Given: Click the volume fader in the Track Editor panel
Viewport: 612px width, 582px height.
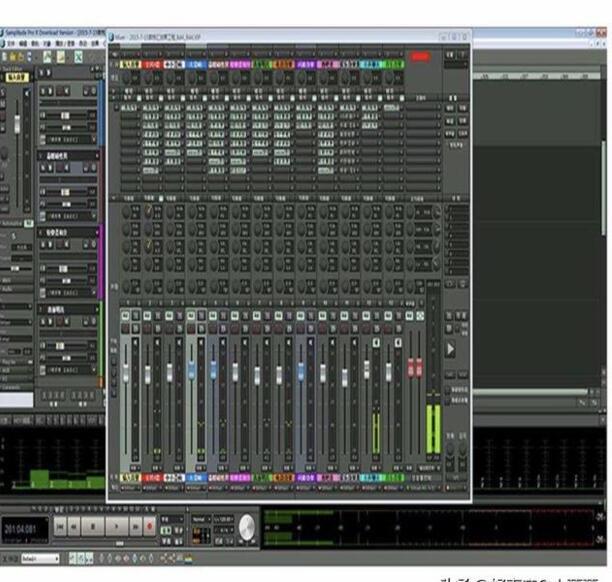Looking at the screenshot, I should pos(17,123).
